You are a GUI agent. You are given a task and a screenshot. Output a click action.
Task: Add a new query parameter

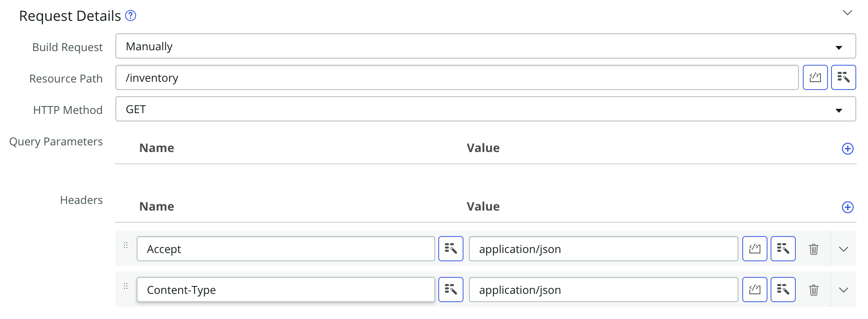click(x=848, y=149)
